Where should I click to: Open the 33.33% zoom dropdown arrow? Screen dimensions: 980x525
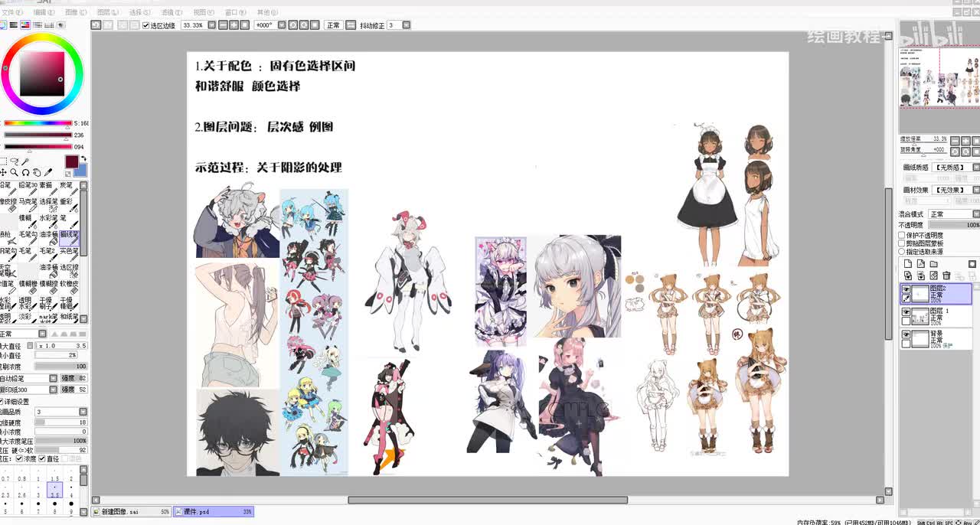[212, 25]
